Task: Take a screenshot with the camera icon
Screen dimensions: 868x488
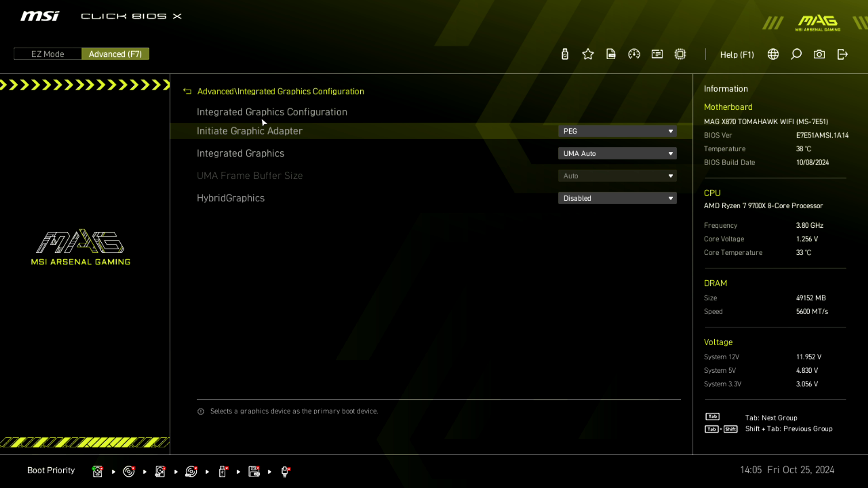Action: coord(819,54)
